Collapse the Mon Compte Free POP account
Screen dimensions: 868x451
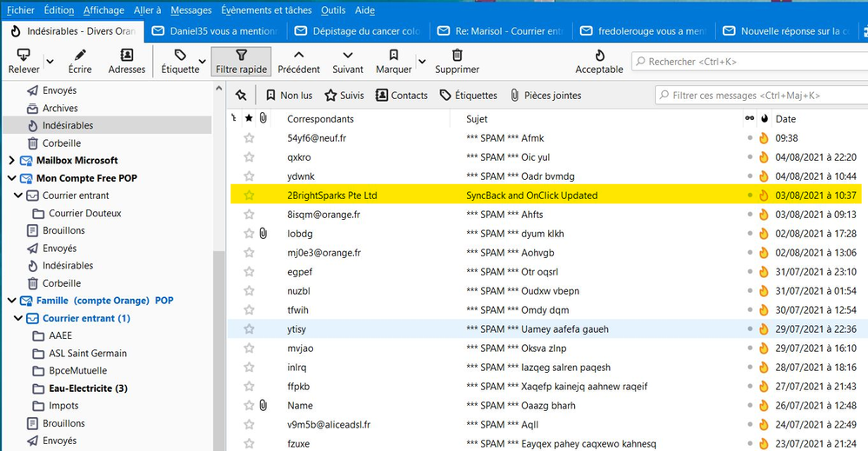click(x=11, y=178)
